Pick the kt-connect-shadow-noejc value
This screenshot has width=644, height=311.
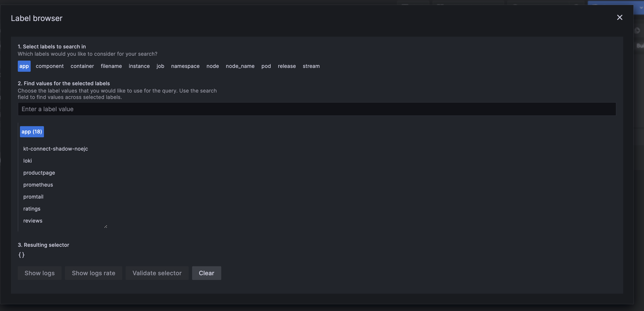(56, 149)
